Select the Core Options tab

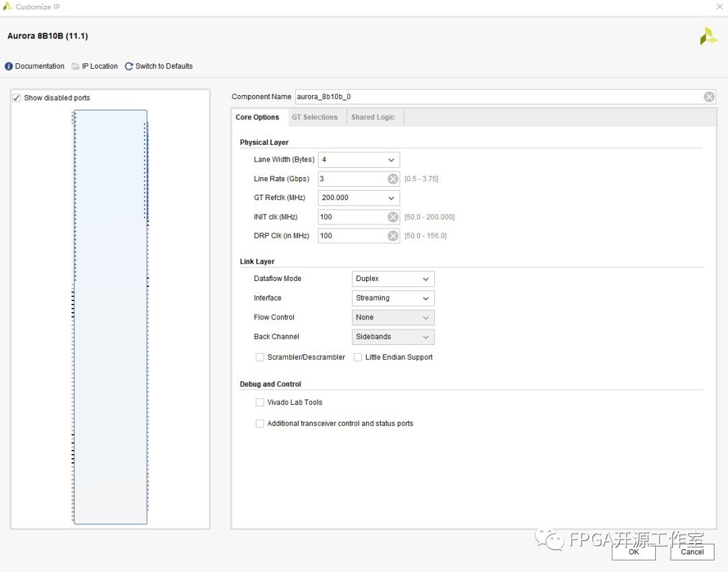[257, 117]
